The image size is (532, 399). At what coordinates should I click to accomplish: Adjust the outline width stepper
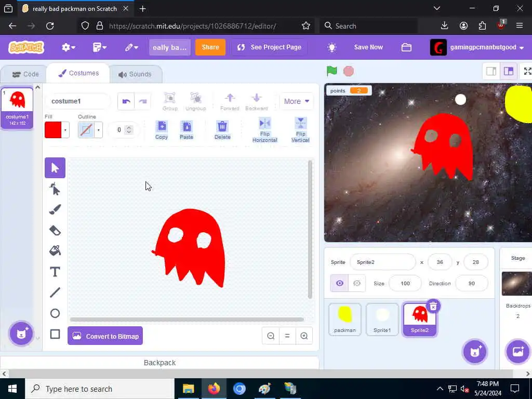click(129, 129)
